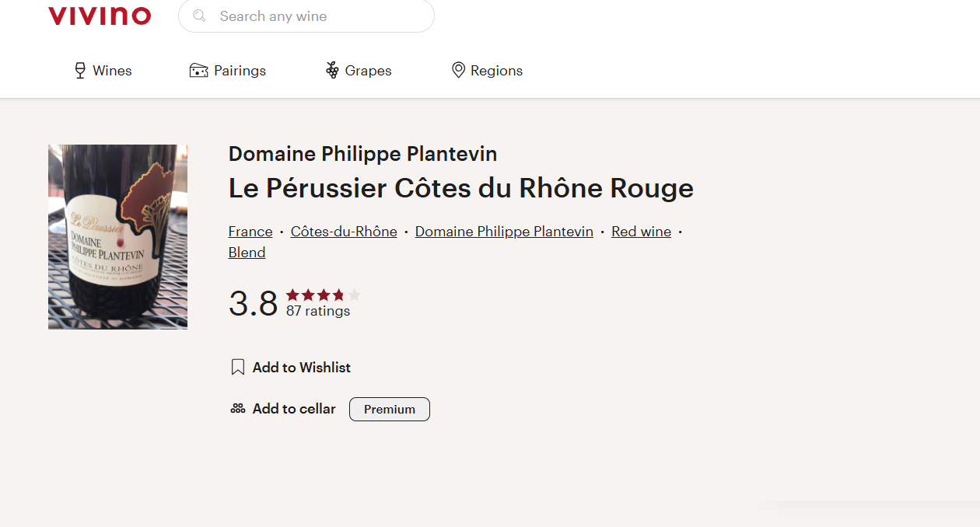This screenshot has height=527, width=980.
Task: Click the wine glass icon
Action: [80, 71]
